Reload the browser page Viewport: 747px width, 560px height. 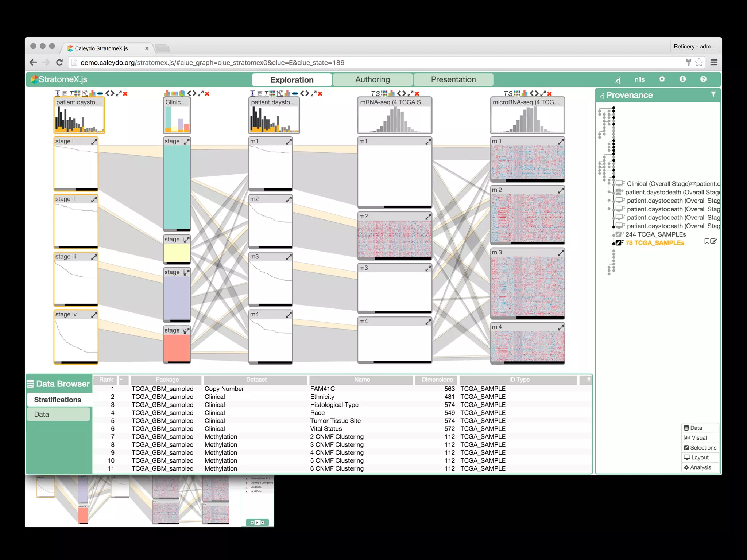59,62
